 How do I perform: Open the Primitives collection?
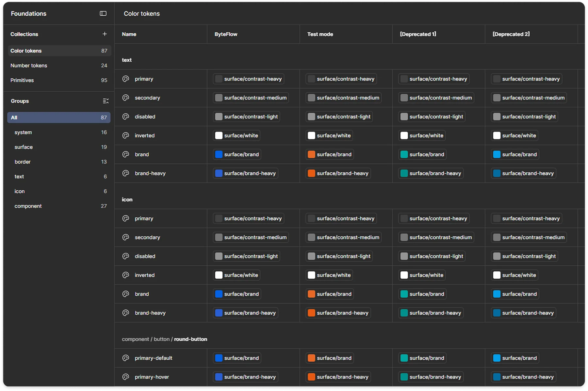(59, 80)
